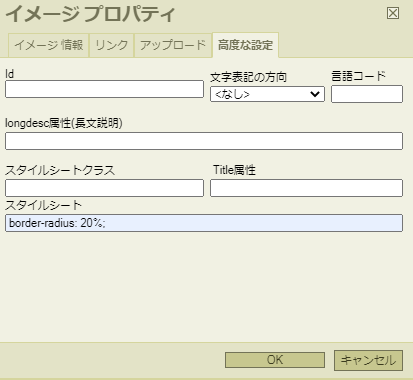The height and width of the screenshot is (380, 413).
Task: Click the イメージ プロパティ dialog title
Action: 90,14
